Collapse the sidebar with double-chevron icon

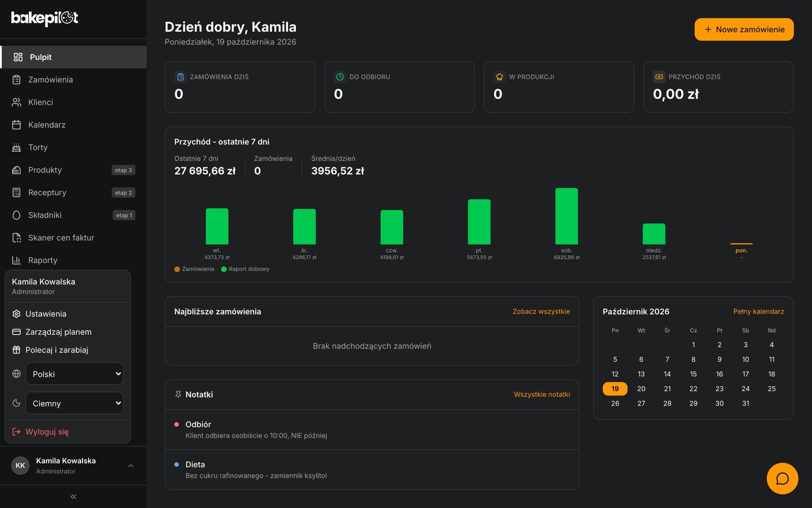pyautogui.click(x=74, y=497)
